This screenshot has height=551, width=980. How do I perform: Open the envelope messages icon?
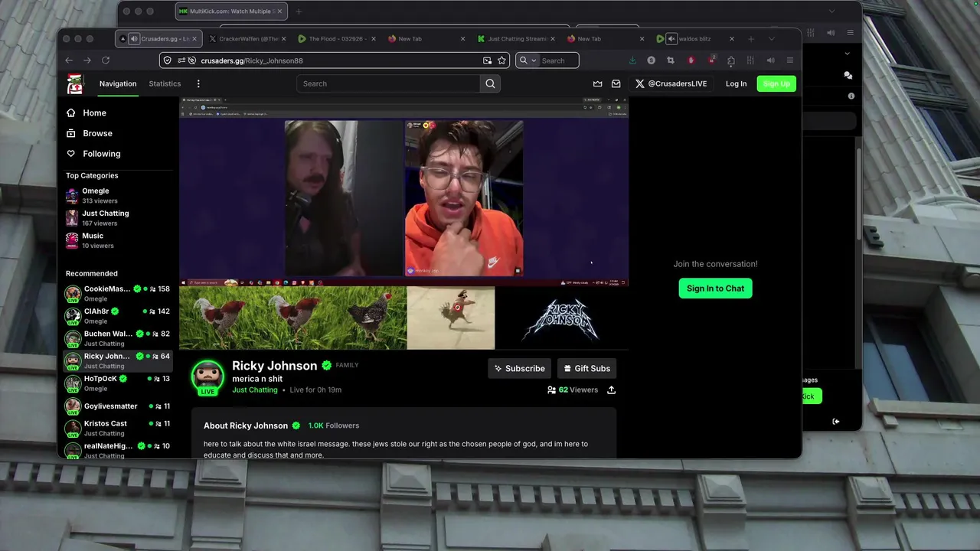pos(616,83)
